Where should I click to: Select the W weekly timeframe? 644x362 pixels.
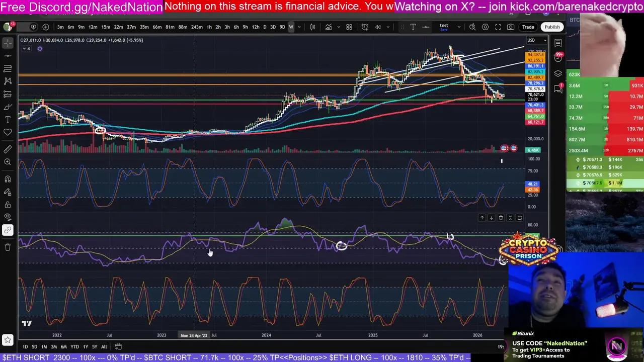pos(291,27)
